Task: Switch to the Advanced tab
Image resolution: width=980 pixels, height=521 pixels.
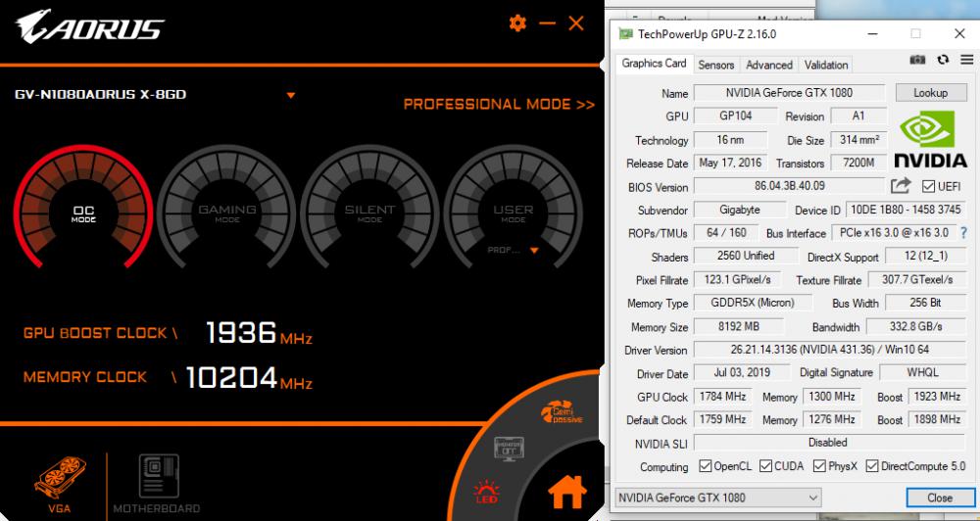Action: pos(769,65)
